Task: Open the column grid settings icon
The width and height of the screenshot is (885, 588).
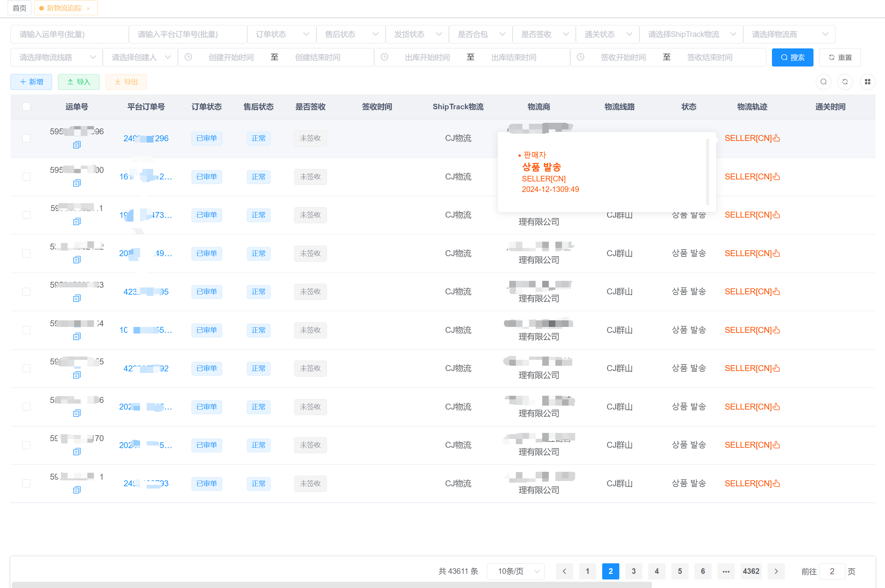Action: [x=867, y=82]
